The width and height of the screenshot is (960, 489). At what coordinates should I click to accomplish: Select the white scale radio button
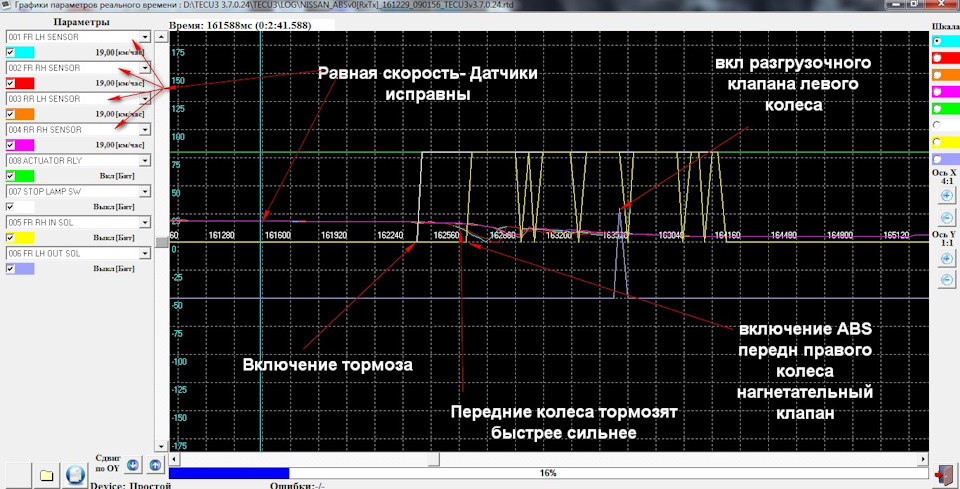[937, 125]
